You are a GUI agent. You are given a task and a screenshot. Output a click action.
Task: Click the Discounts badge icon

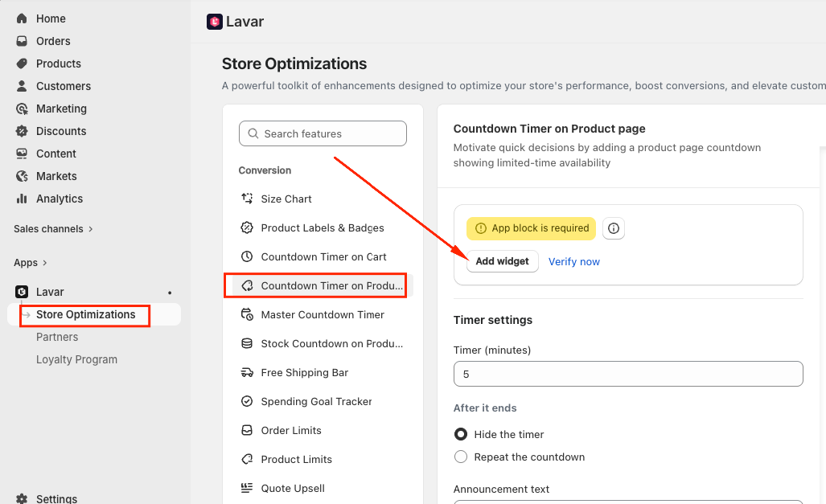[22, 131]
